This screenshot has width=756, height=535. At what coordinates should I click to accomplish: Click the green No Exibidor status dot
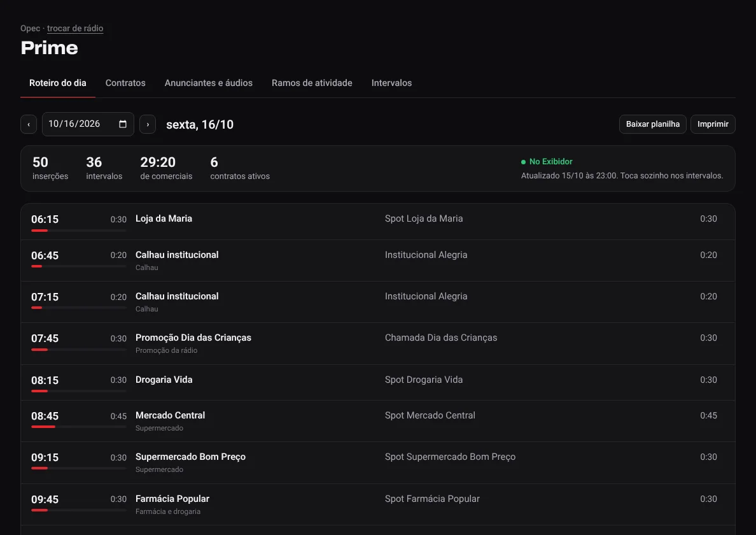pyautogui.click(x=523, y=162)
